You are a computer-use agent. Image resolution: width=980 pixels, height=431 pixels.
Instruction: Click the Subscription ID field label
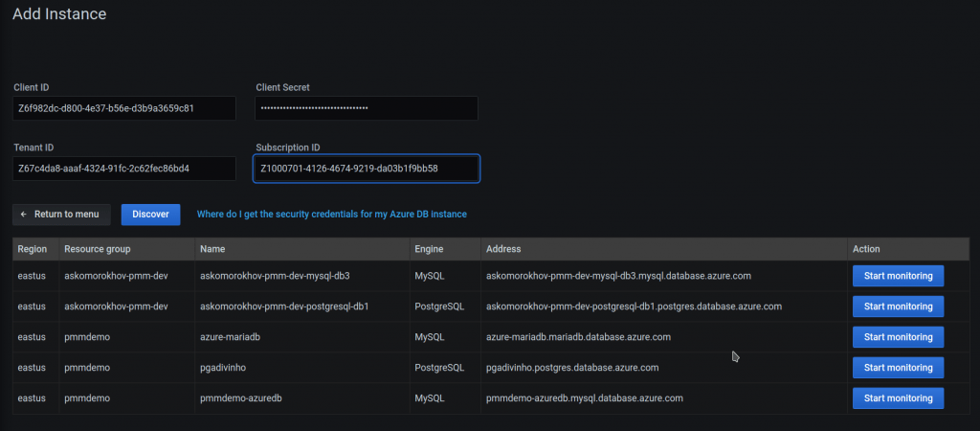[x=288, y=147]
